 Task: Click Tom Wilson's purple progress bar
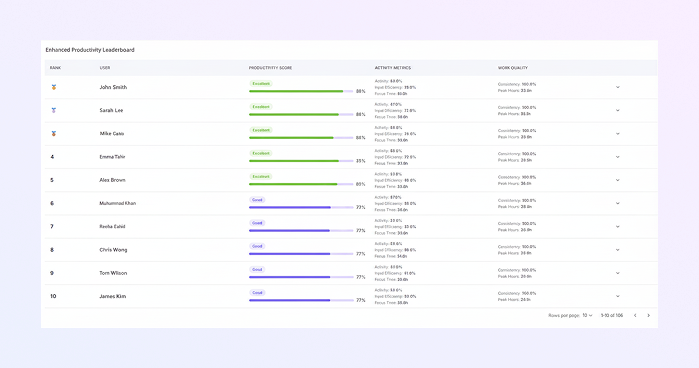301,277
